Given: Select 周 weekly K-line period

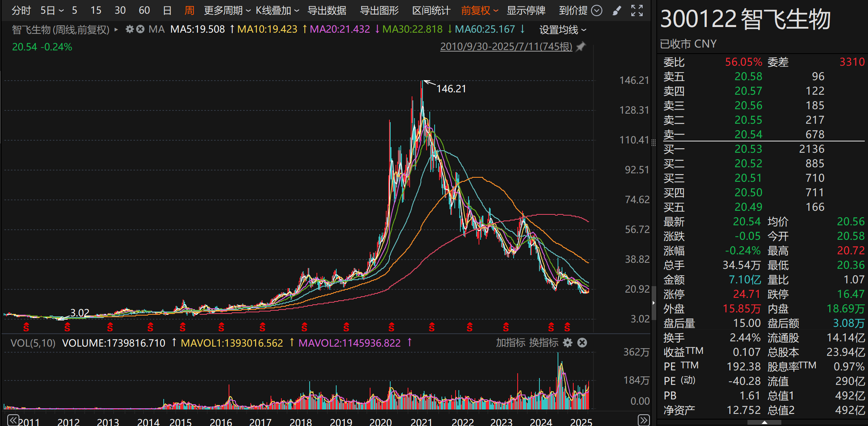Looking at the screenshot, I should [189, 10].
